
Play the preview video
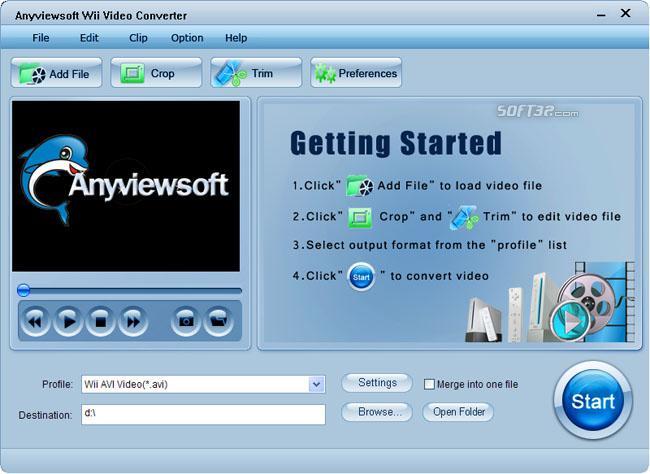[x=68, y=321]
